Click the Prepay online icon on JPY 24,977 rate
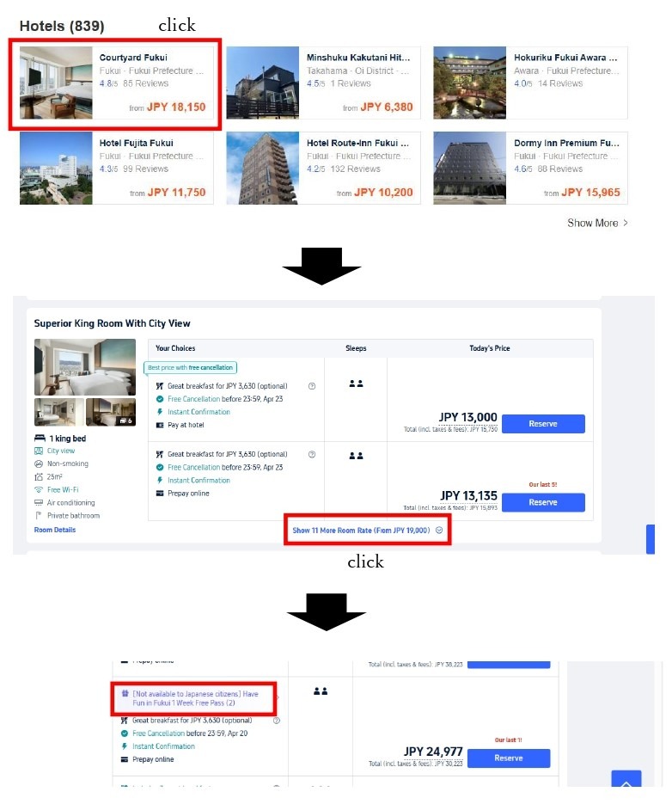The image size is (672, 804). pyautogui.click(x=125, y=759)
